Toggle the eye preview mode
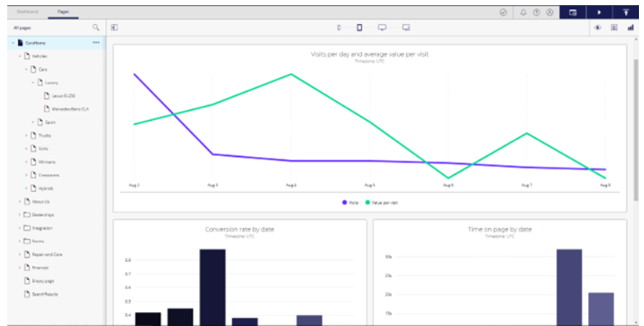Viewport: 644px width, 326px height. [x=597, y=28]
